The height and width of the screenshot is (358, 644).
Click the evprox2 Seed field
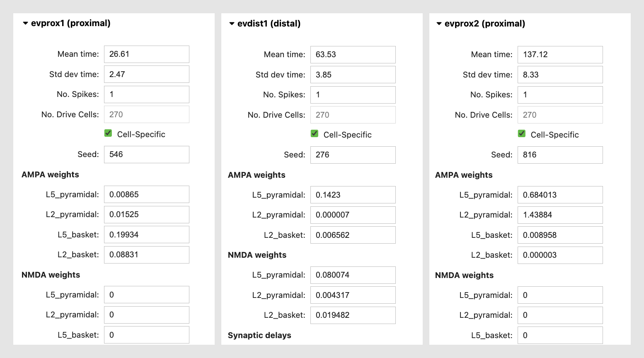(560, 155)
